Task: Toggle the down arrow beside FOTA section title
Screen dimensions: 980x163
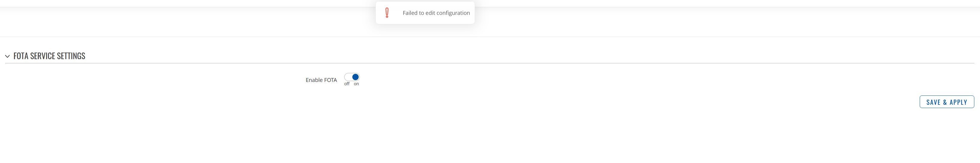Action: point(7,56)
